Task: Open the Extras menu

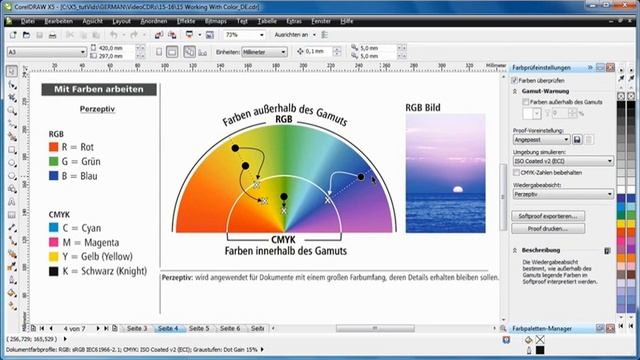Action: [294, 21]
